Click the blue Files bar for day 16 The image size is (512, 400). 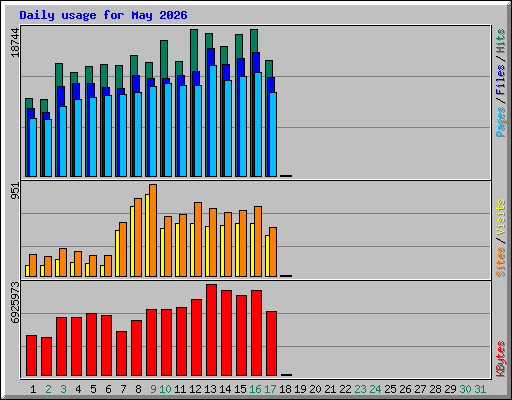point(256,63)
